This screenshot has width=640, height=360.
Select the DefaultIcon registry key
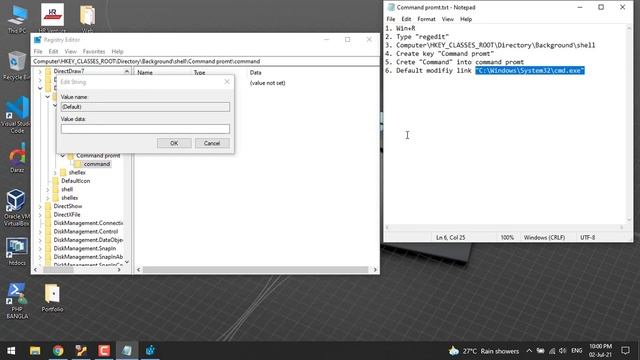point(76,181)
